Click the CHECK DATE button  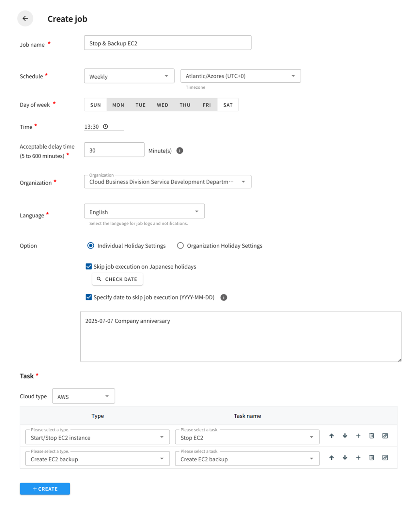pyautogui.click(x=117, y=279)
